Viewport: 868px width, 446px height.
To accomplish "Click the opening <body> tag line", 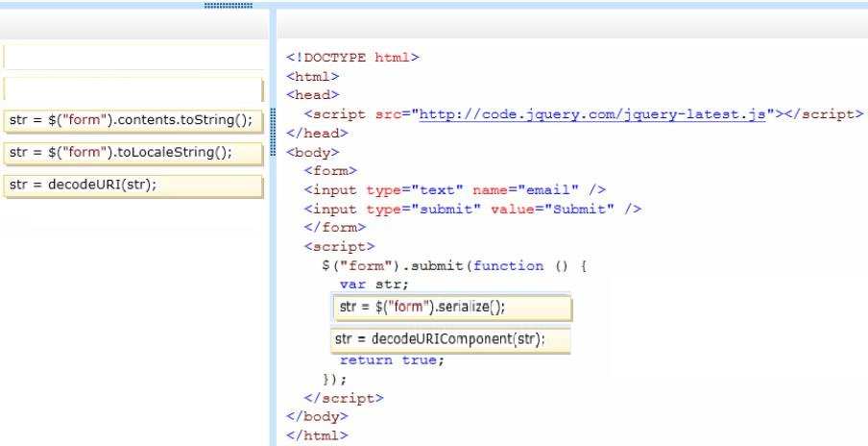I will coord(313,153).
